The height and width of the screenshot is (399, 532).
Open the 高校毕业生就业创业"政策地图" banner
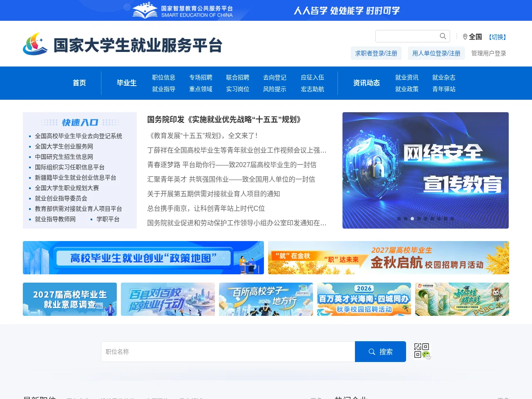coord(143,258)
